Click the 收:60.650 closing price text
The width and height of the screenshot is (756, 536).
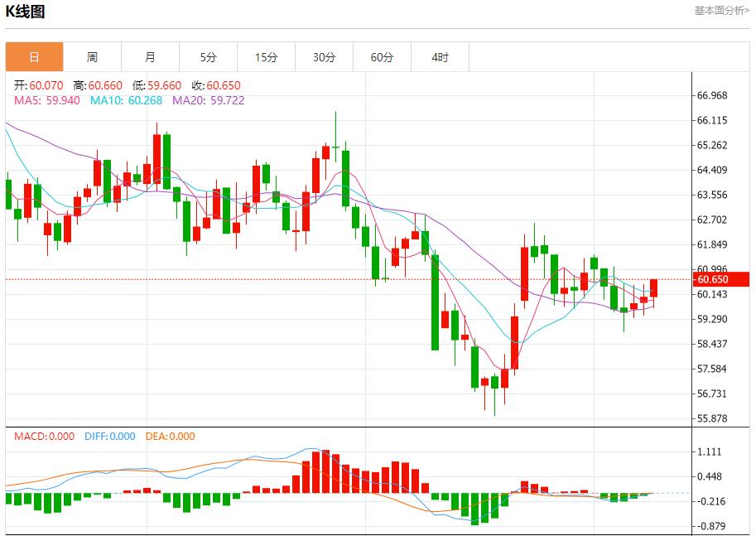[x=216, y=85]
